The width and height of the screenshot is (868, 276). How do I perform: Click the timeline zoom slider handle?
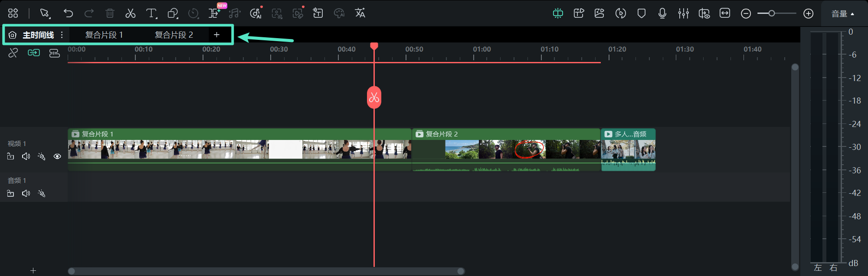[771, 13]
